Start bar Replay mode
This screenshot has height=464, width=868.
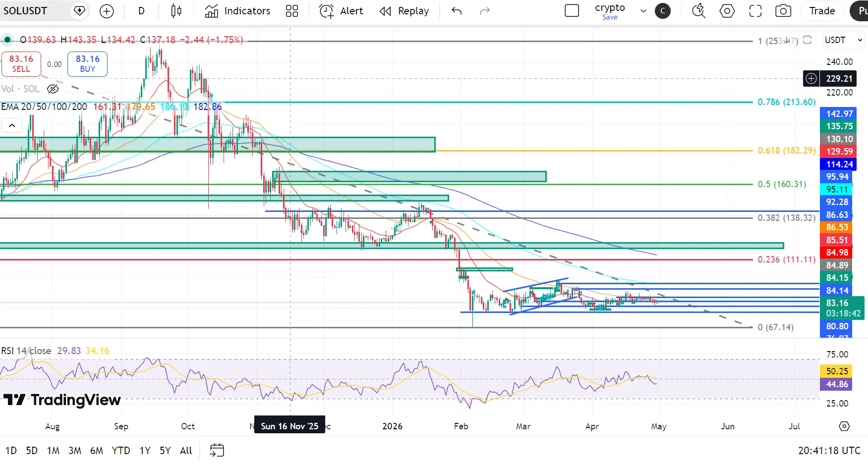pos(404,11)
